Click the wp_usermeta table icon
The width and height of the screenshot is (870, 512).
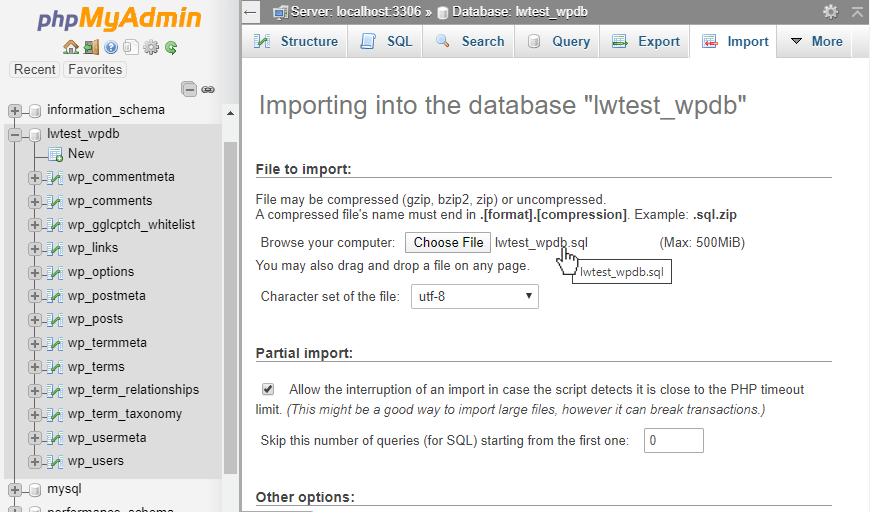(x=54, y=438)
